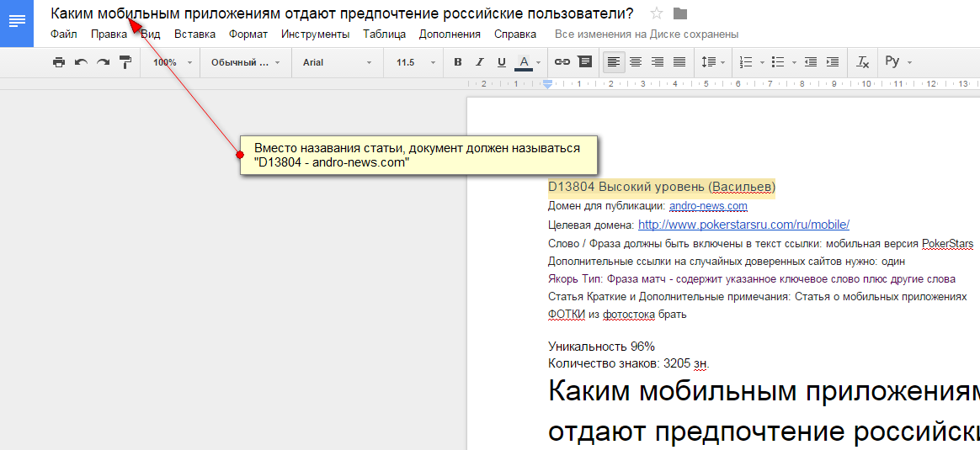The image size is (980, 450).
Task: Add a comment with toolbar icon
Action: pyautogui.click(x=584, y=62)
